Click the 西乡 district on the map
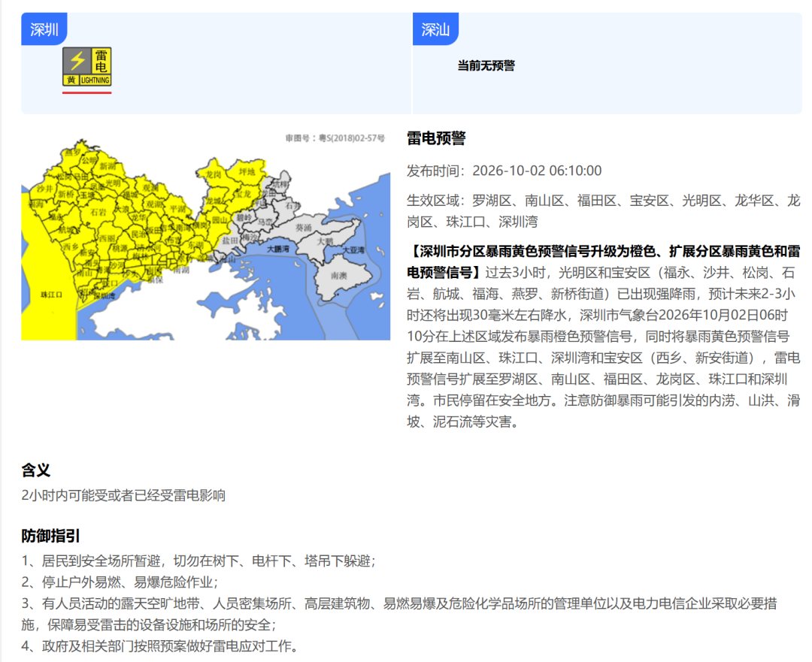812x662 pixels. pos(71,247)
